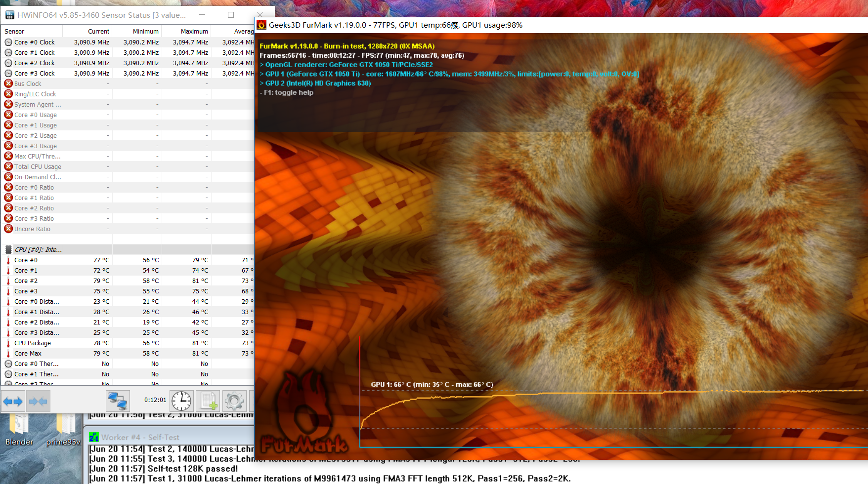Screen dimensions: 868x484
Task: Click the red X beside Total CPU Usage
Action: [x=8, y=166]
